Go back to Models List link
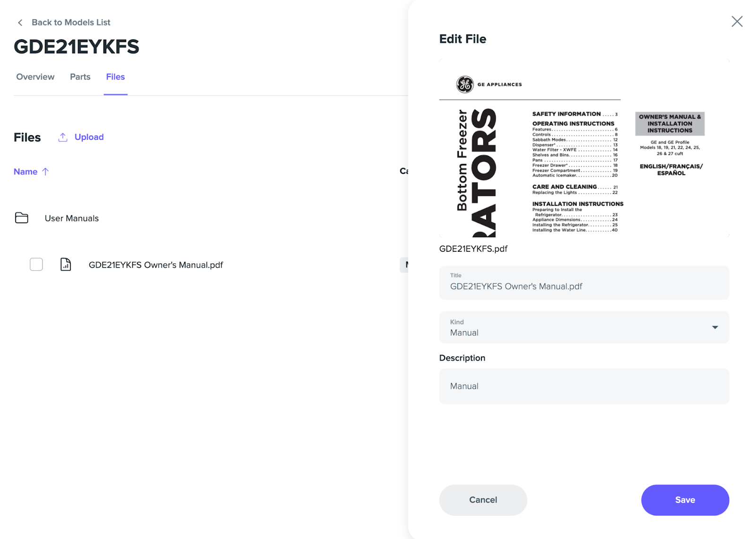This screenshot has height=539, width=756. click(x=71, y=22)
